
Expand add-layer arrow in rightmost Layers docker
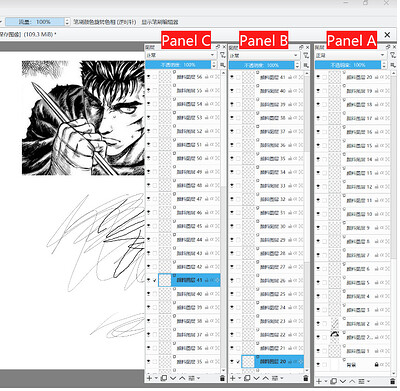[x=325, y=381]
